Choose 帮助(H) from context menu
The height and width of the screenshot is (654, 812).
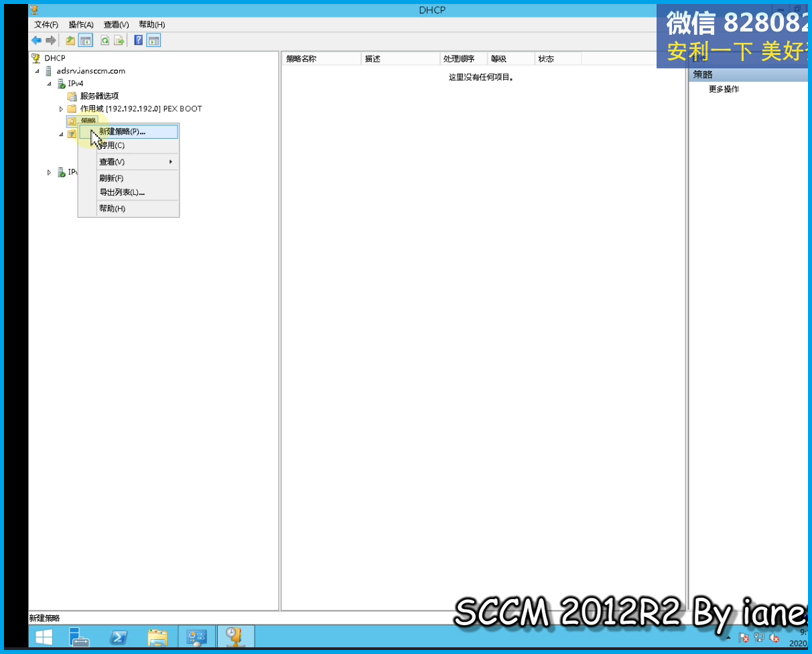(129, 208)
